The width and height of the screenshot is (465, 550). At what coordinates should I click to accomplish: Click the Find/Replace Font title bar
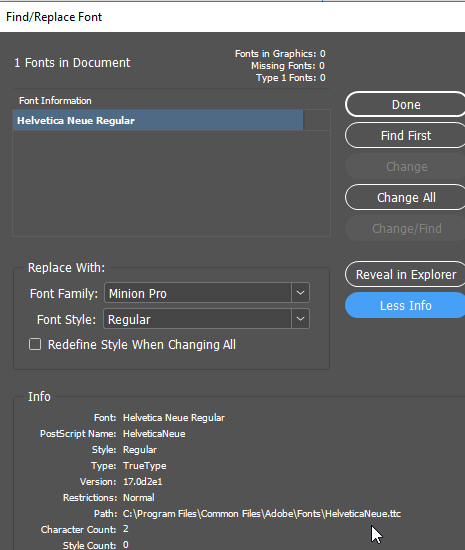232,17
